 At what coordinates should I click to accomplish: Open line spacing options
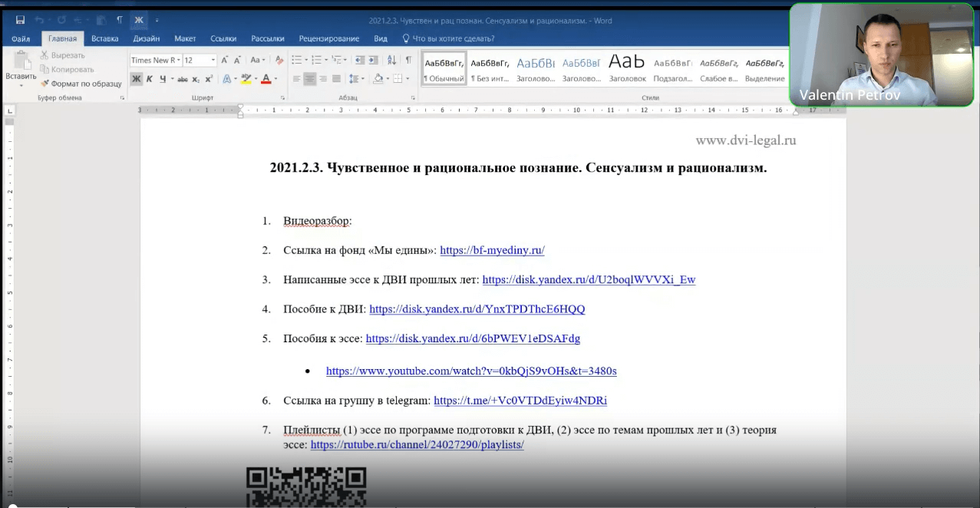(x=355, y=78)
